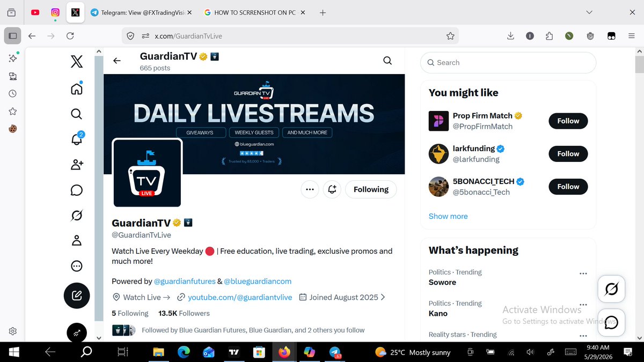Click the x.com/GuardianTvLive address bar

(290, 36)
